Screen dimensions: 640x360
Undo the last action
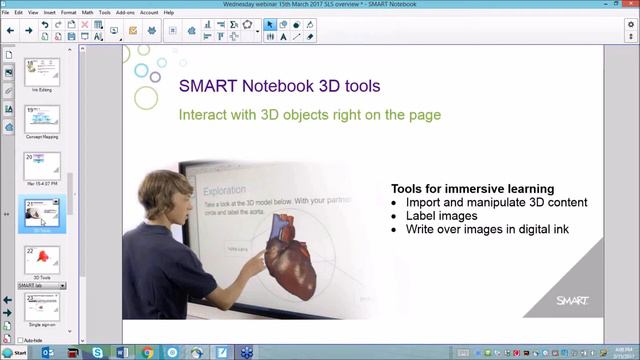pos(45,25)
